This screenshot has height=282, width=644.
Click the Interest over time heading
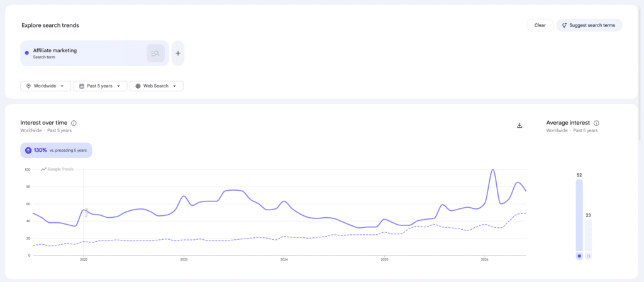coord(45,123)
